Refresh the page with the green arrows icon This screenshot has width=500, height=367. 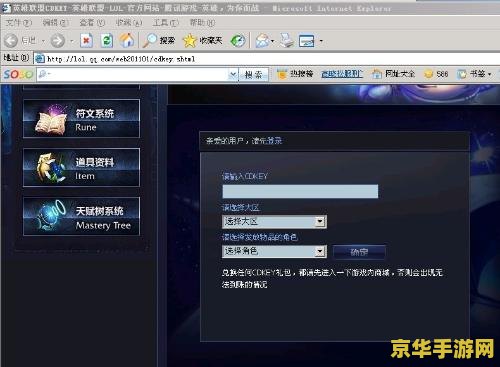(107, 41)
